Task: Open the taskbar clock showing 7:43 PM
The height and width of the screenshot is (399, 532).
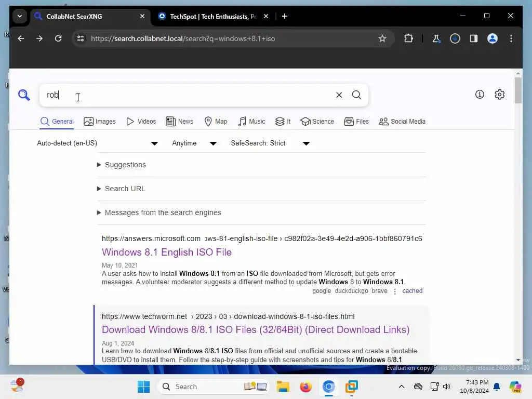Action: point(474,387)
